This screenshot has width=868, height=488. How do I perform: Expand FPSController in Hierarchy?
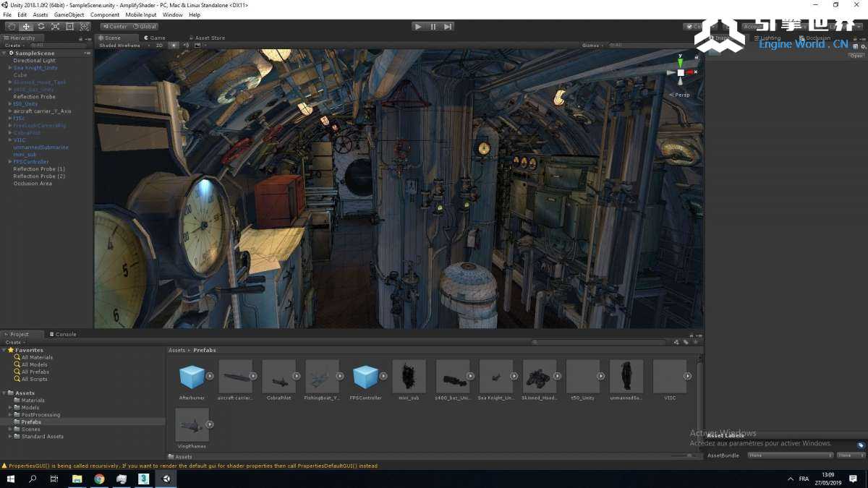(10, 162)
